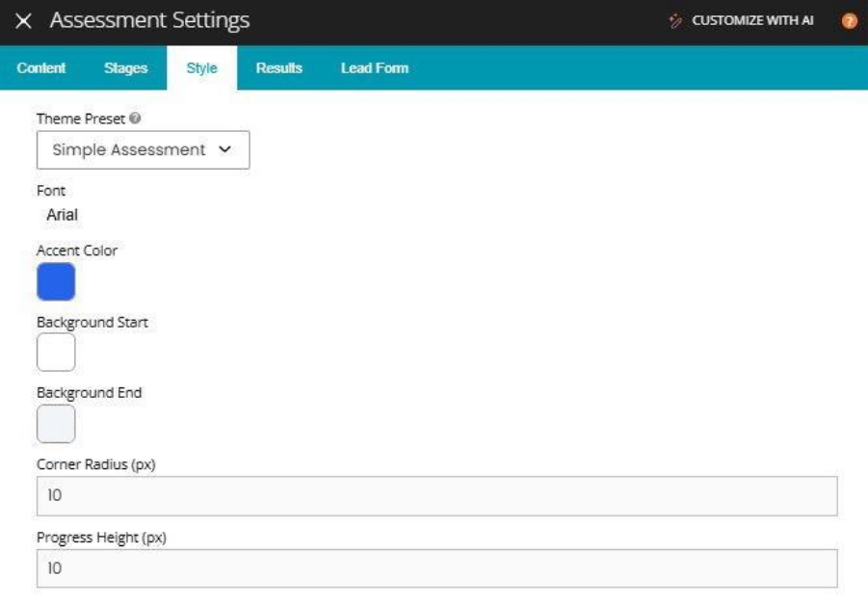Click the Assessment Settings title text
This screenshot has width=868, height=604.
[149, 20]
